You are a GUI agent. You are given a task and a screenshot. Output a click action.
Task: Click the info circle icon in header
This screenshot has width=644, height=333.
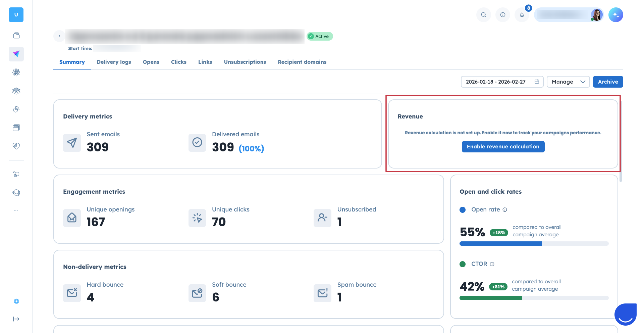pos(502,15)
